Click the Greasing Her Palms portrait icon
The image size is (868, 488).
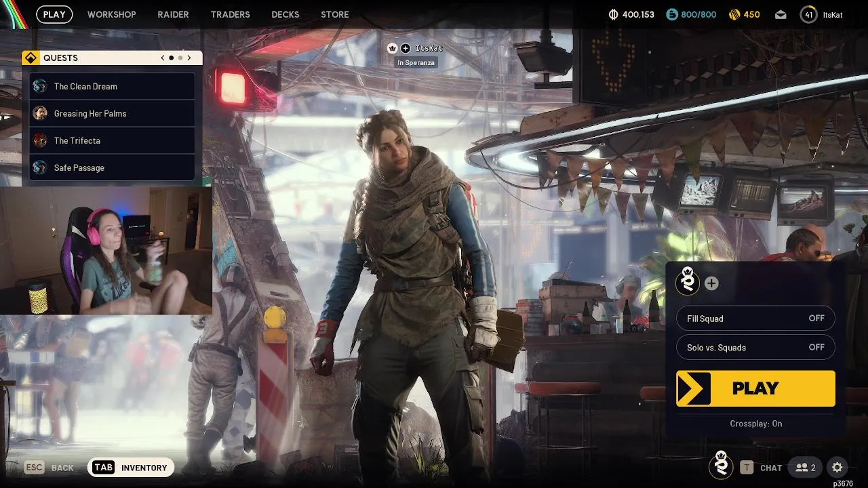40,113
